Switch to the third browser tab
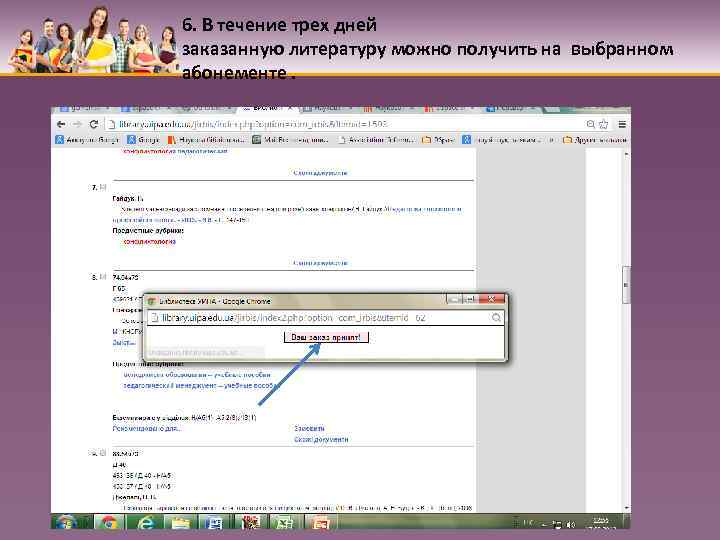 pos(204,109)
